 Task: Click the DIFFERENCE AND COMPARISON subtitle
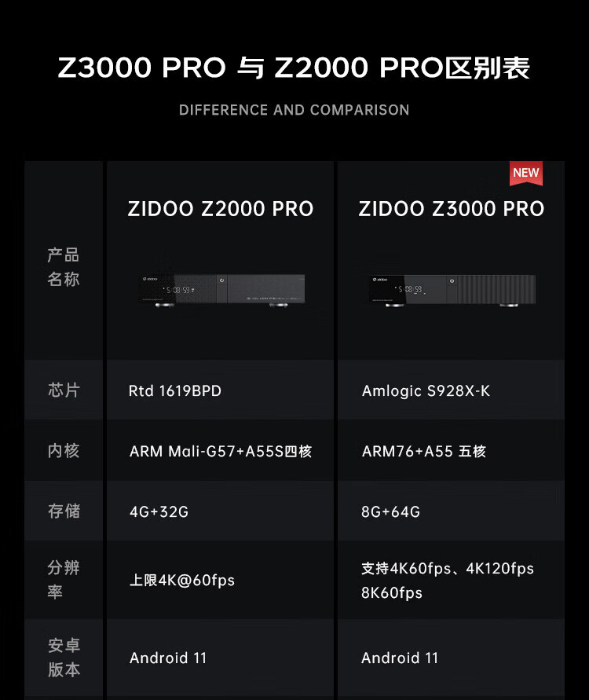[x=294, y=110]
